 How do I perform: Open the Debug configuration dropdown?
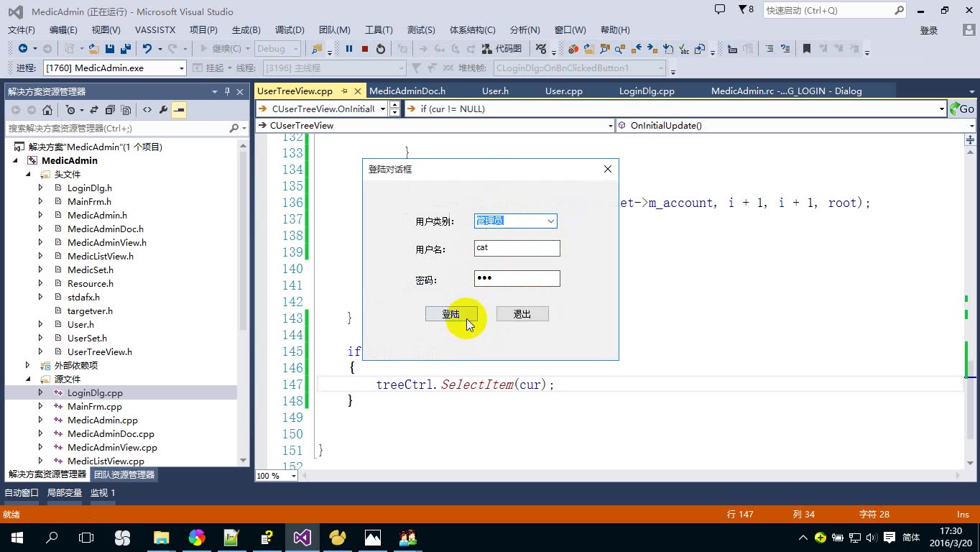[x=277, y=49]
